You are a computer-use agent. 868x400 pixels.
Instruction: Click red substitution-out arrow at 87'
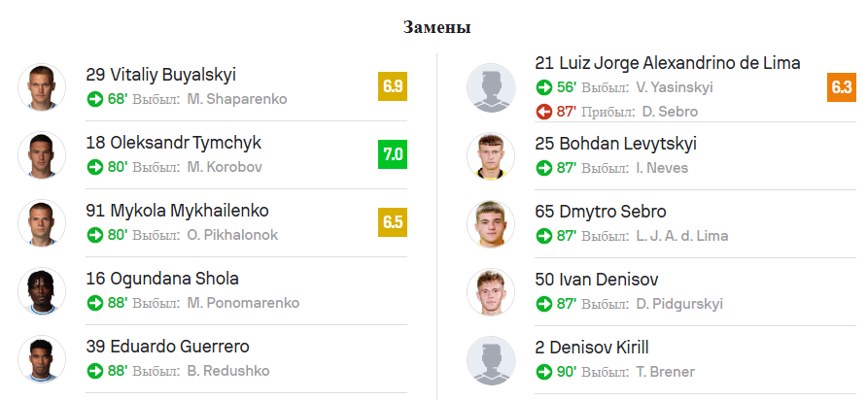pos(544,112)
